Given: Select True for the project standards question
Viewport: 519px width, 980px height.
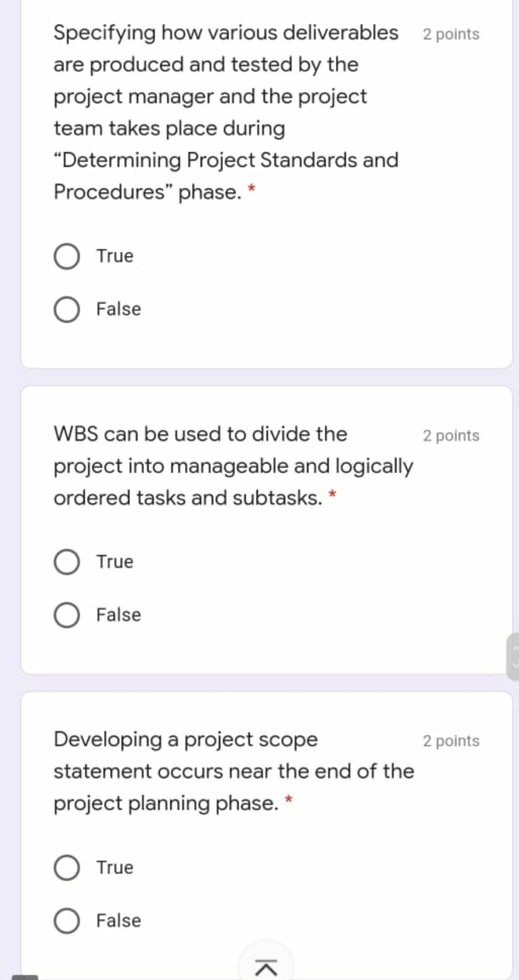Looking at the screenshot, I should (66, 256).
